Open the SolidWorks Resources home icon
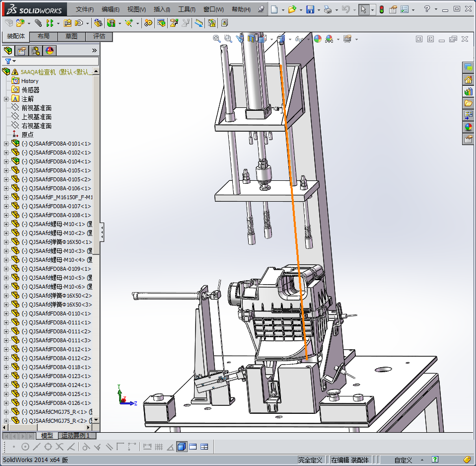Viewport: 476px width, 466px height. 468,79
